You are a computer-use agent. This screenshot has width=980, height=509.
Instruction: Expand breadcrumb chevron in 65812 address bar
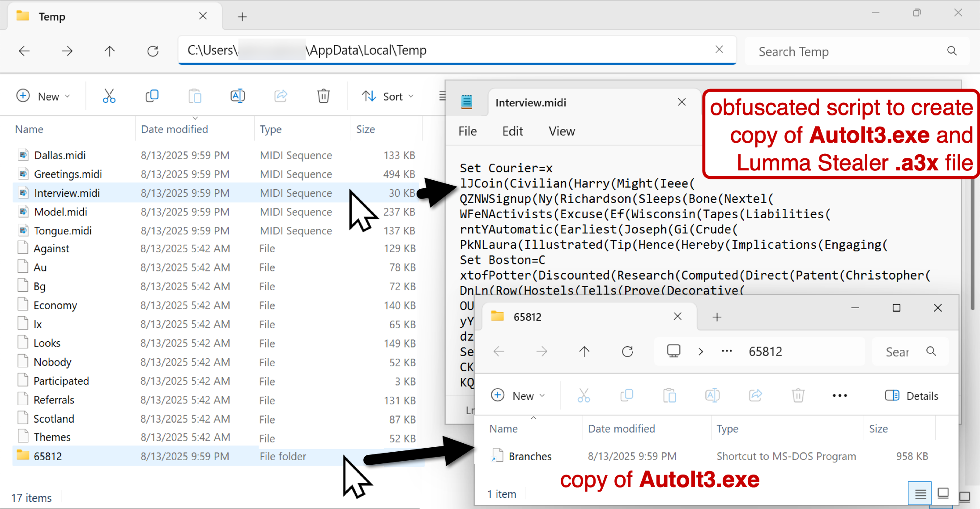pyautogui.click(x=701, y=352)
